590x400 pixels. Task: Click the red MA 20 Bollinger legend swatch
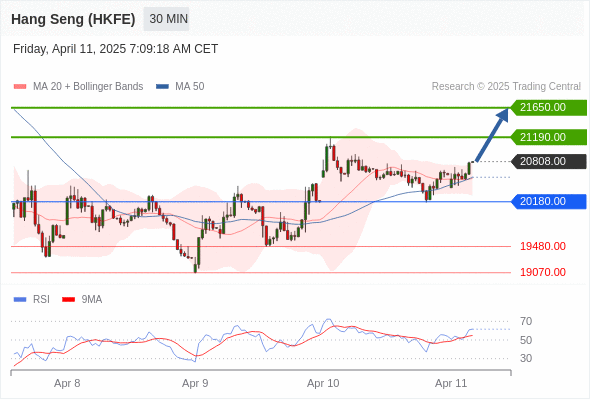(x=20, y=87)
